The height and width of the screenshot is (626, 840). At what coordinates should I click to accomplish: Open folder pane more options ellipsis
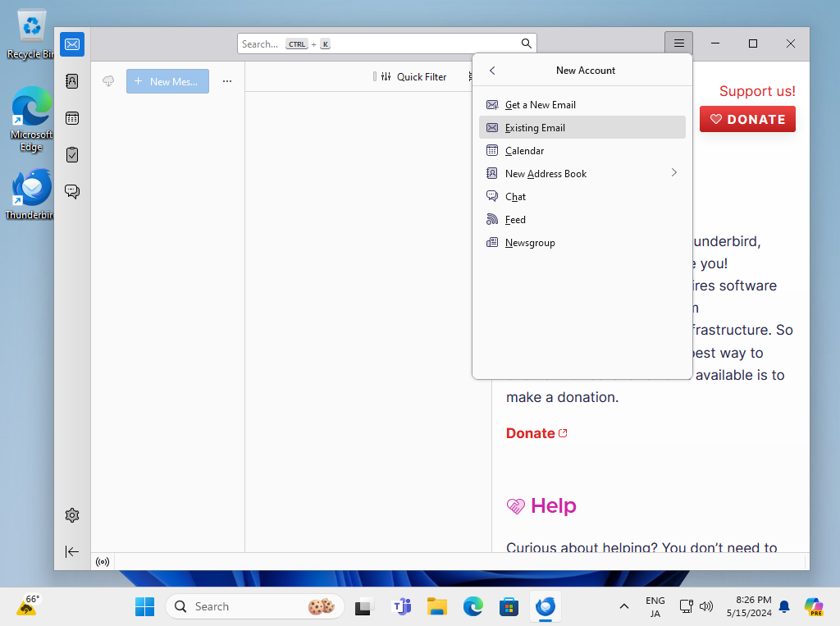coord(227,81)
